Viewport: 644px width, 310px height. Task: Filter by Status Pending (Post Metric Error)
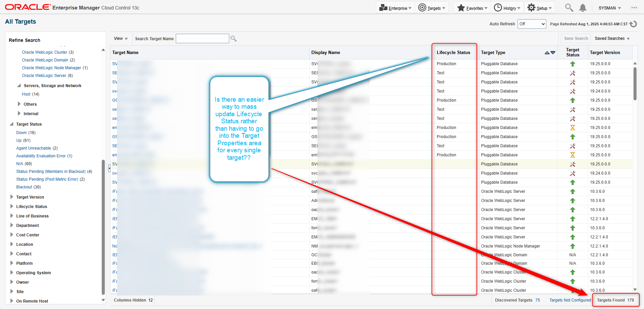click(47, 179)
